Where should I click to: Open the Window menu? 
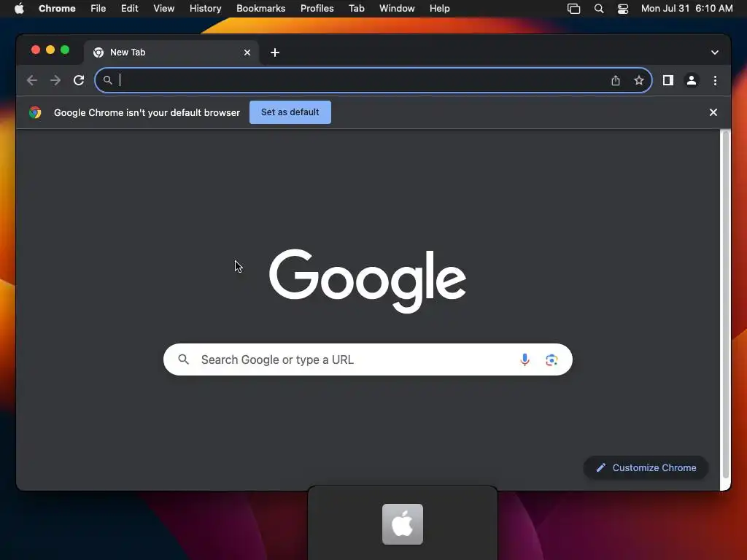[x=397, y=8]
